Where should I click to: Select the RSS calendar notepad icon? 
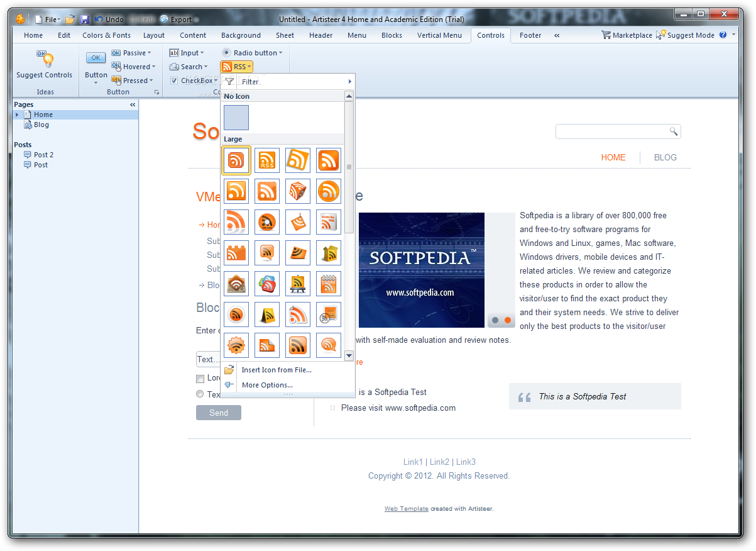(x=329, y=284)
